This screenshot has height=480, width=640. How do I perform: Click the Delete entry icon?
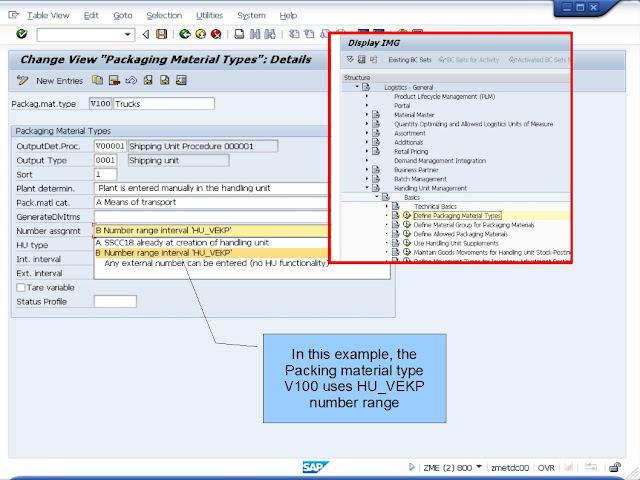coord(114,80)
